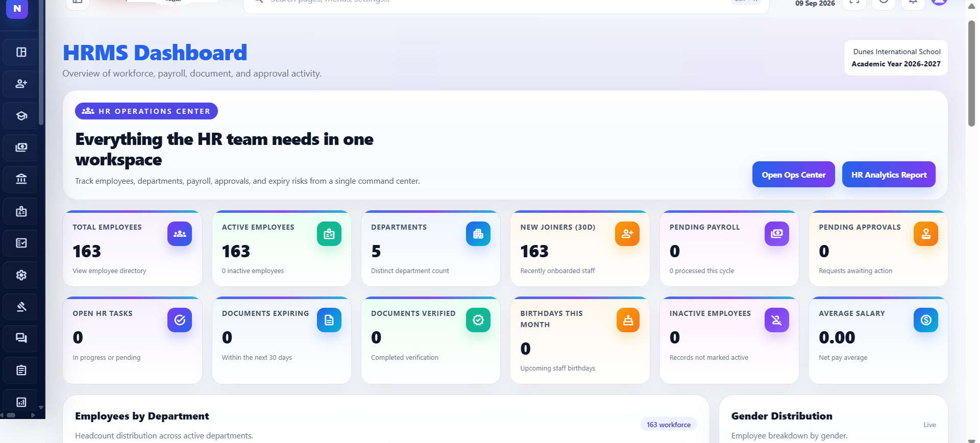Image resolution: width=980 pixels, height=443 pixels.
Task: Click the sidebar vertical scrollbar thumb
Action: tap(41, 62)
